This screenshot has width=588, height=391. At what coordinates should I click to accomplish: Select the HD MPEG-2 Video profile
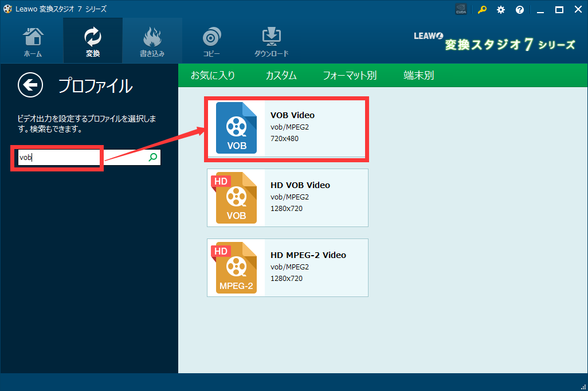coord(287,268)
